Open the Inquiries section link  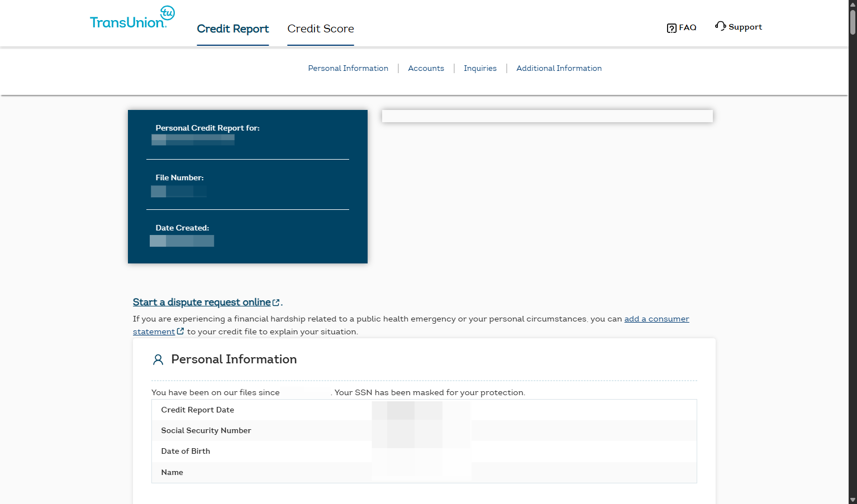[480, 68]
